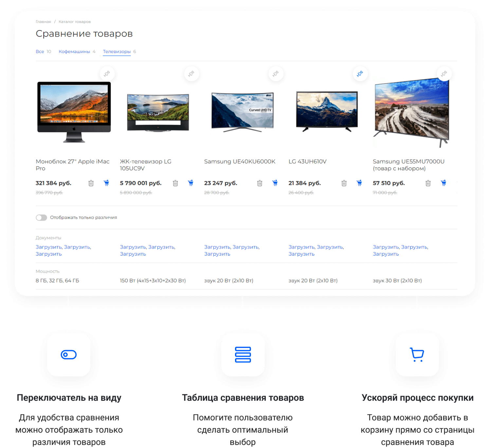Click first Загрузить link for iMac Pro

[49, 247]
